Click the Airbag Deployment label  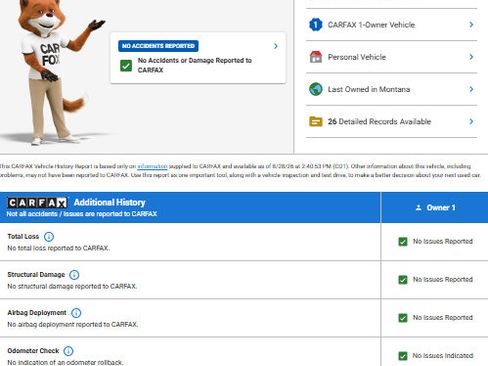pos(37,312)
